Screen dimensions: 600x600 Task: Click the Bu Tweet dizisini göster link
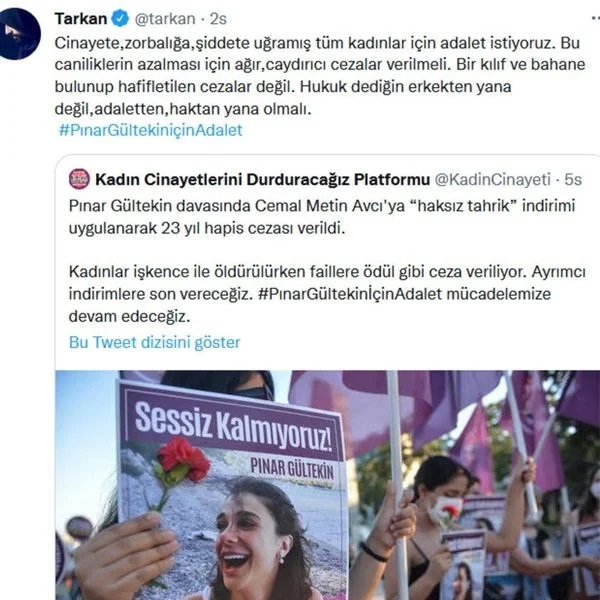click(155, 342)
